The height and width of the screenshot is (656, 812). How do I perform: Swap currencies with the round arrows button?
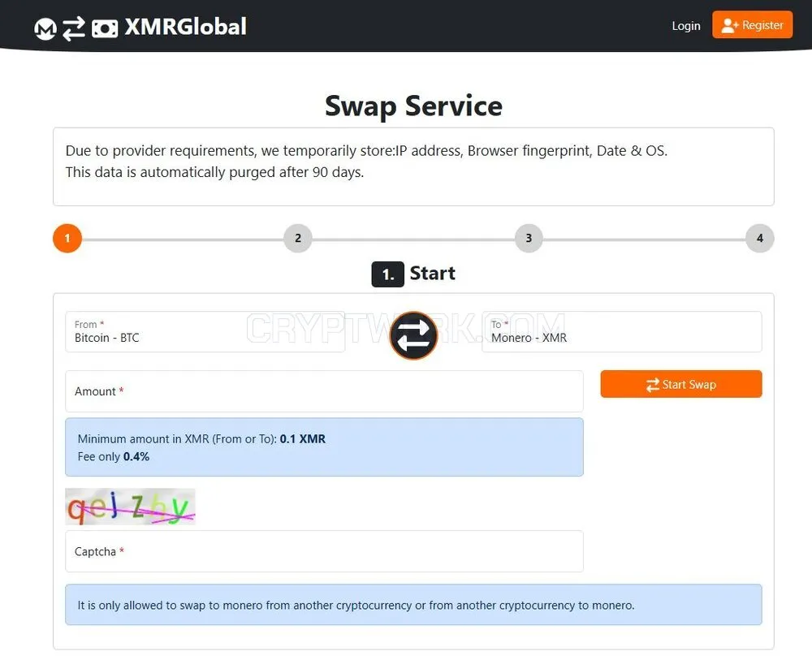coord(413,335)
